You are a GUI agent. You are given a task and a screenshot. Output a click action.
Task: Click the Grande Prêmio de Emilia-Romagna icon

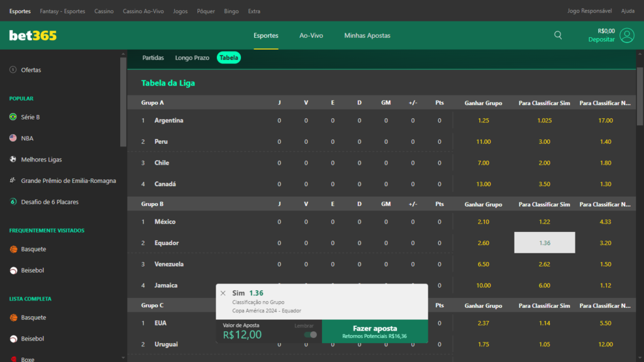click(x=13, y=180)
